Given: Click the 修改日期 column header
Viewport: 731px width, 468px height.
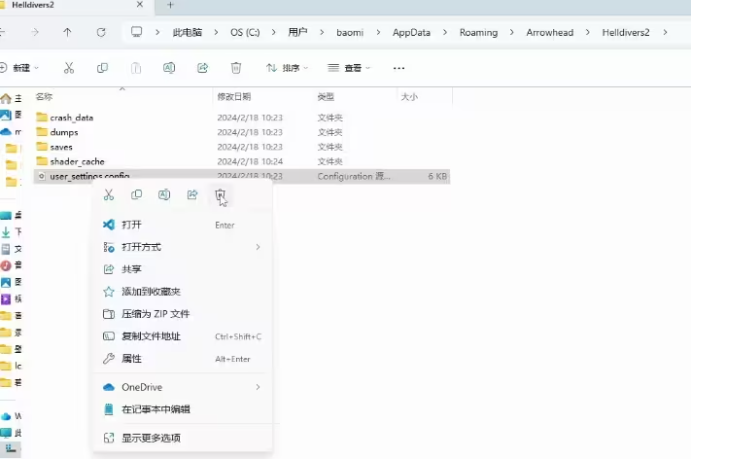Looking at the screenshot, I should point(234,97).
